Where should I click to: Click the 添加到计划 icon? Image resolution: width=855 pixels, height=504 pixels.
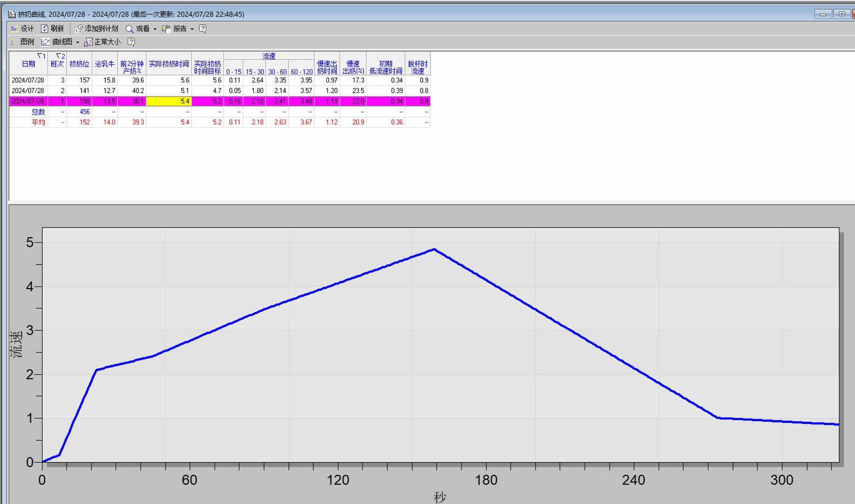(x=79, y=29)
